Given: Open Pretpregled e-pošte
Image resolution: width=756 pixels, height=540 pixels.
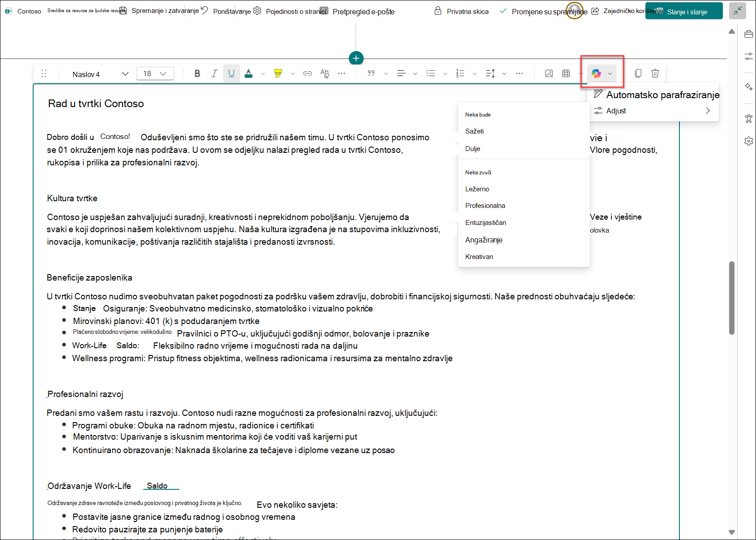Looking at the screenshot, I should [x=358, y=11].
